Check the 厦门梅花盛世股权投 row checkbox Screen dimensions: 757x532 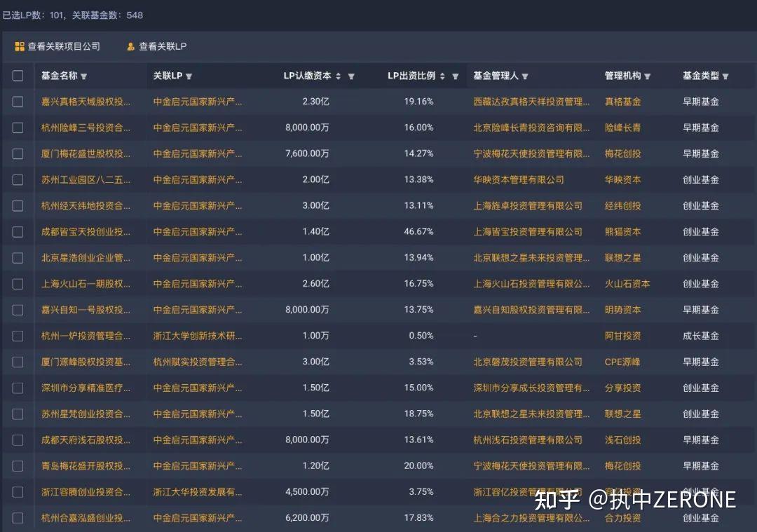tap(18, 154)
